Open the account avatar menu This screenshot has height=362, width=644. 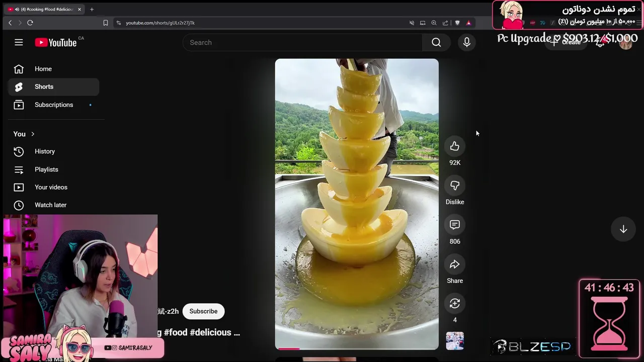(x=626, y=43)
